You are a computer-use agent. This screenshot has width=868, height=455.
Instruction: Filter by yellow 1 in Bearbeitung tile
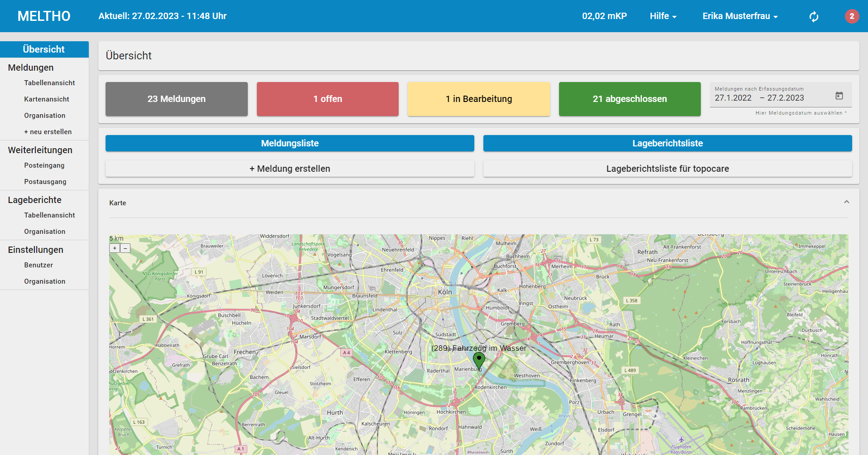click(478, 99)
